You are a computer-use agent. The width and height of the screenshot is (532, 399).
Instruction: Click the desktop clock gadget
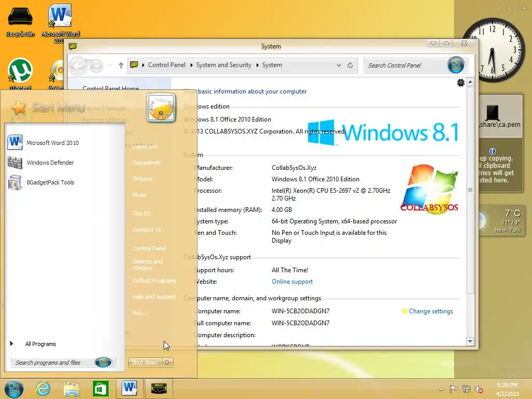(x=493, y=49)
